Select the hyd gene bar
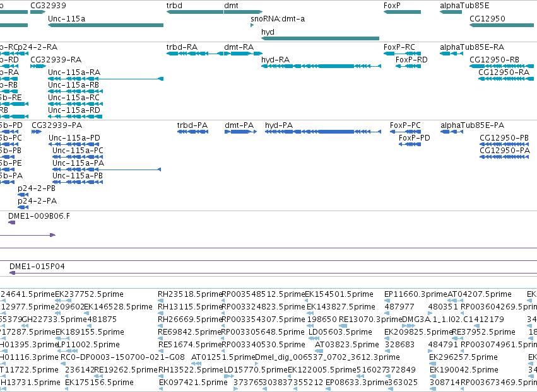Image resolution: width=537 pixels, height=392 pixels. (320, 38)
